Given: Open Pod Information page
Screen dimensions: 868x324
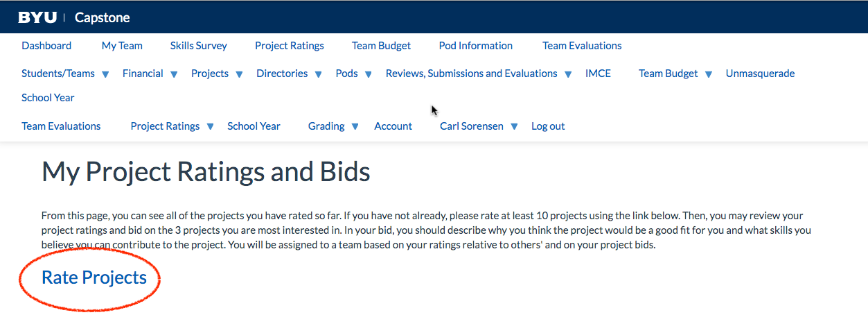Looking at the screenshot, I should click(x=475, y=46).
